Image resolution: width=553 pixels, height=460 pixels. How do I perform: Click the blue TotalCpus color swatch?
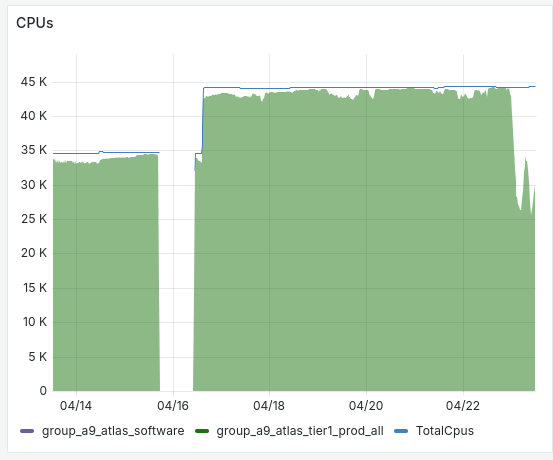pyautogui.click(x=401, y=431)
